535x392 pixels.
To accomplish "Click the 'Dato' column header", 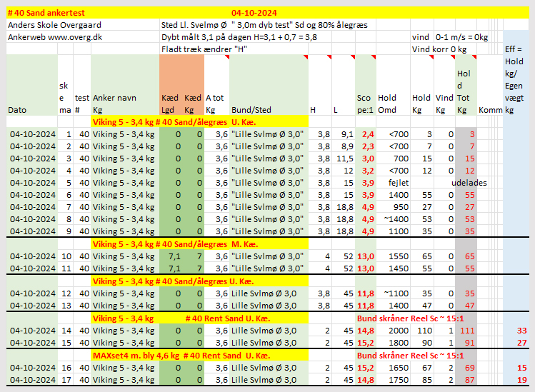I will click(17, 110).
